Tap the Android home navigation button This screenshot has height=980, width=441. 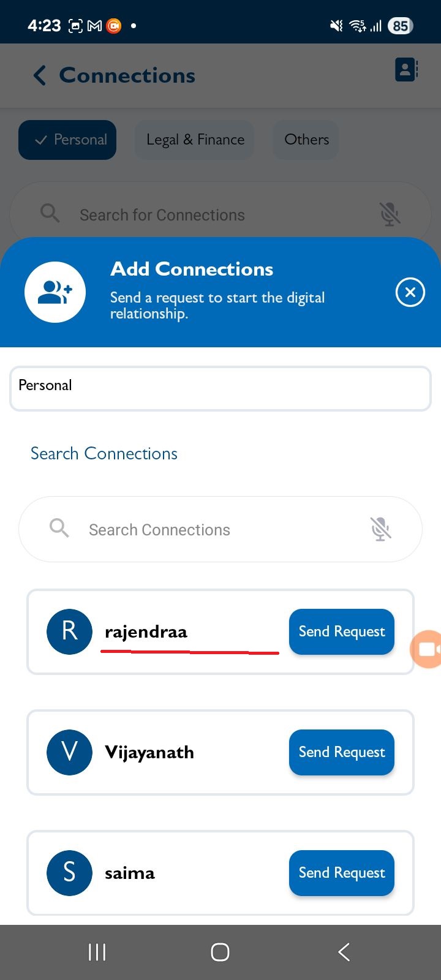click(220, 952)
